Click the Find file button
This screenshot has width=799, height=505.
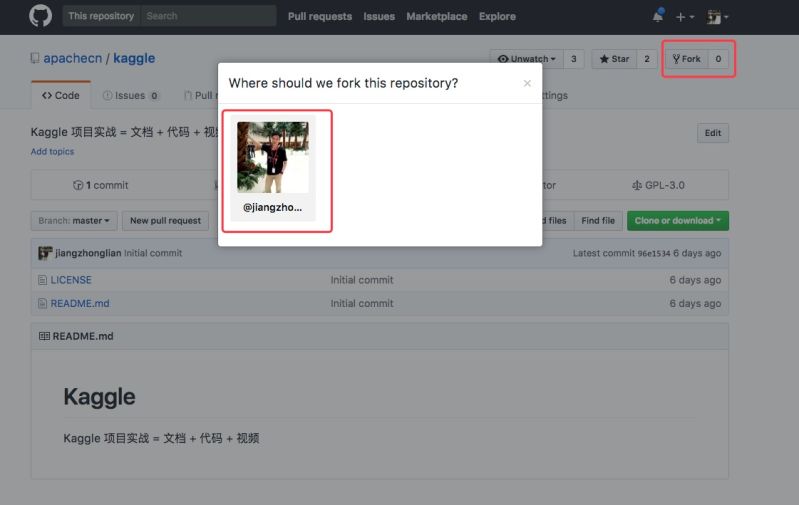pos(598,221)
